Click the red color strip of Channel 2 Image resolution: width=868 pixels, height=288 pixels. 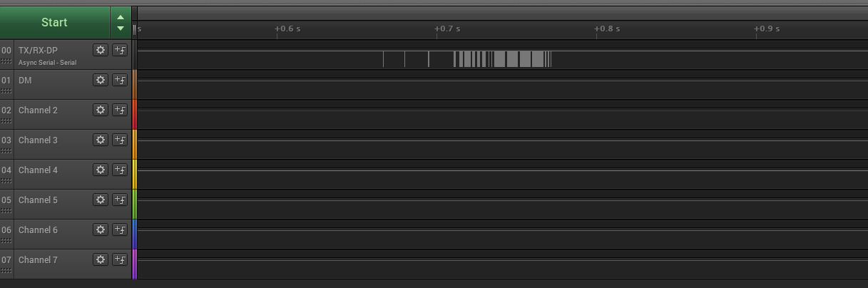[134, 114]
